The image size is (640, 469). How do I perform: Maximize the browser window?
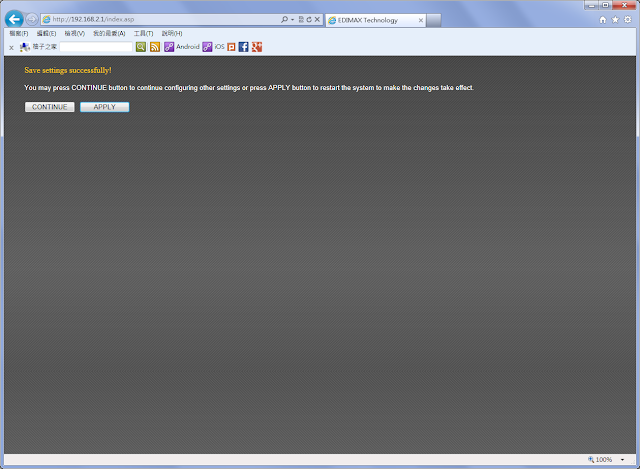[605, 5]
